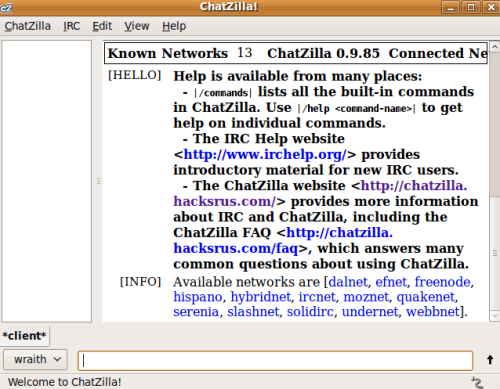This screenshot has width=500, height=389.
Task: Open the www.irchelp.org link
Action: pos(265,154)
